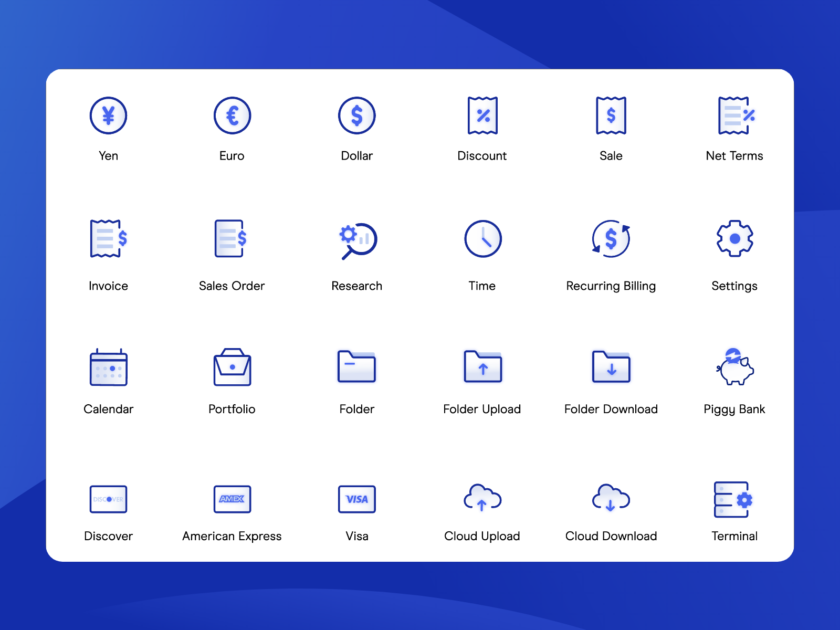Open the Recurring Billing icon
This screenshot has height=630, width=840.
611,239
